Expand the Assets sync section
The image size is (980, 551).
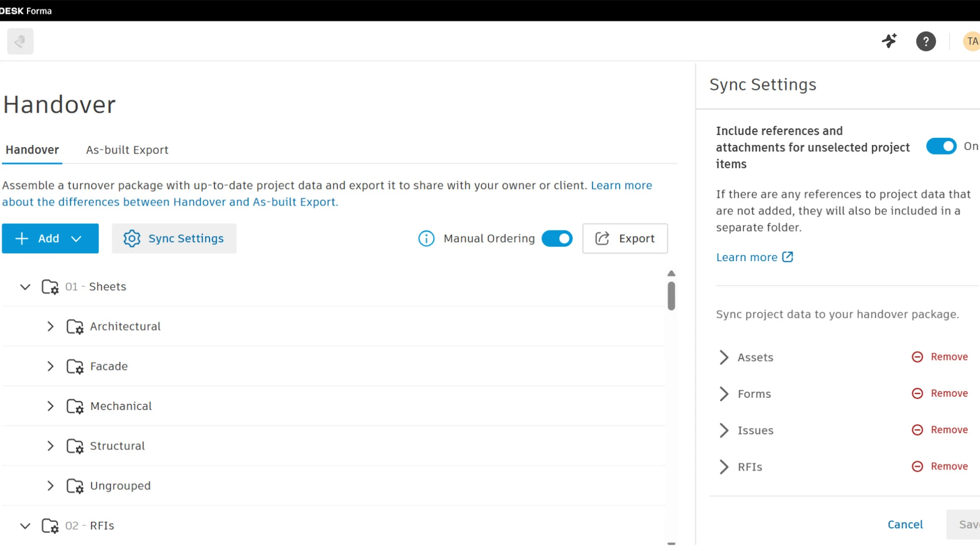point(724,357)
